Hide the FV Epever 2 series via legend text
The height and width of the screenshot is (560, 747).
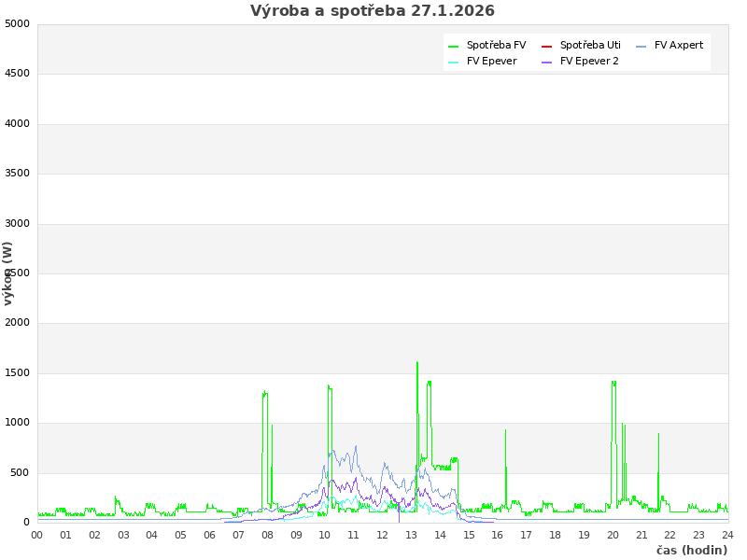(x=589, y=61)
